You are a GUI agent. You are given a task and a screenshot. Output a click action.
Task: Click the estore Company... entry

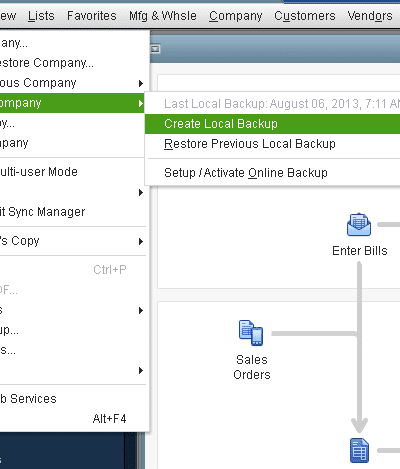point(73,63)
